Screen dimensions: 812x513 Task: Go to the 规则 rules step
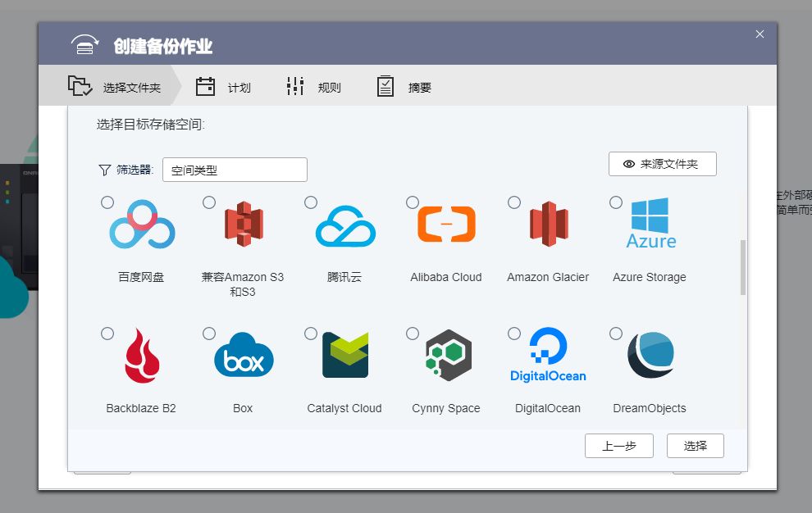[x=313, y=88]
